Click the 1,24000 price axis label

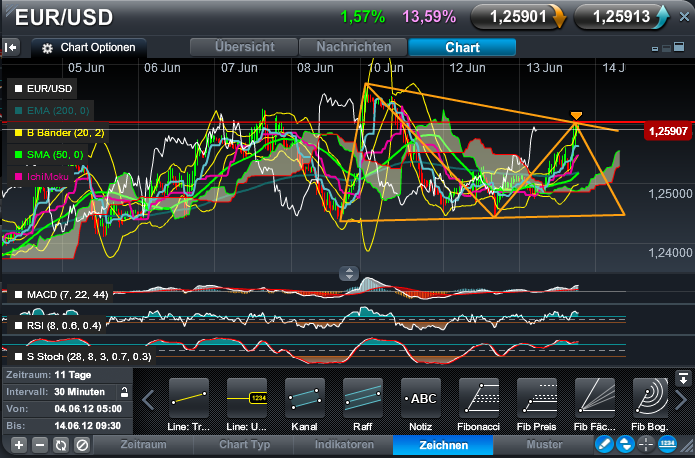pyautogui.click(x=670, y=253)
